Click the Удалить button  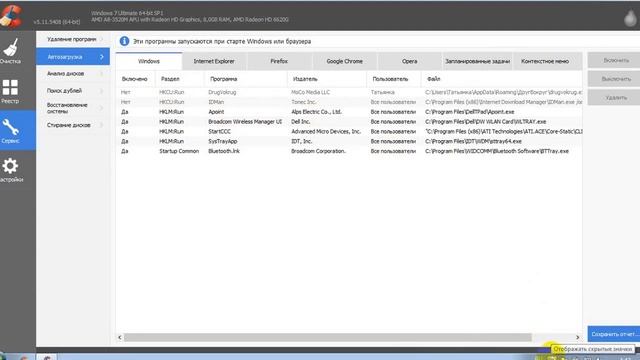(615, 98)
